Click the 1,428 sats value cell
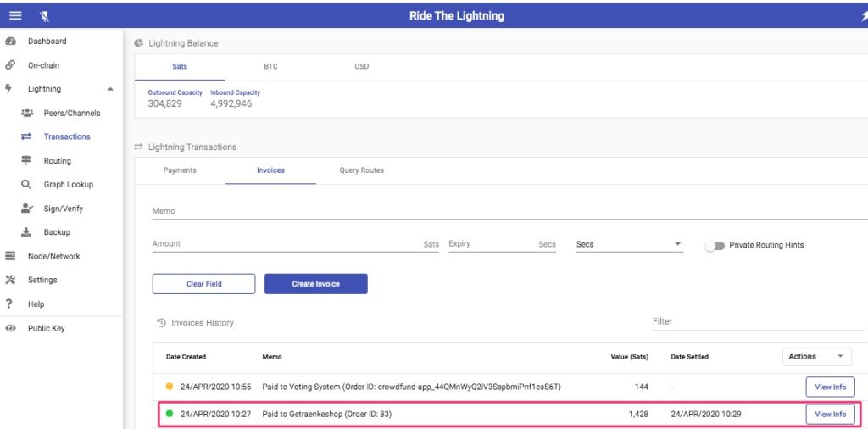Image resolution: width=868 pixels, height=429 pixels. pos(638,414)
